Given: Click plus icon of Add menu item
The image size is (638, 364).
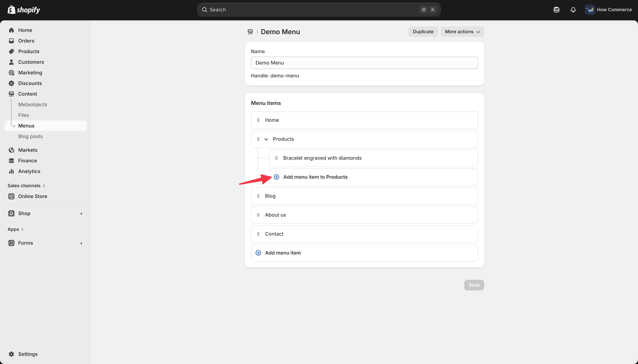Looking at the screenshot, I should click(258, 253).
